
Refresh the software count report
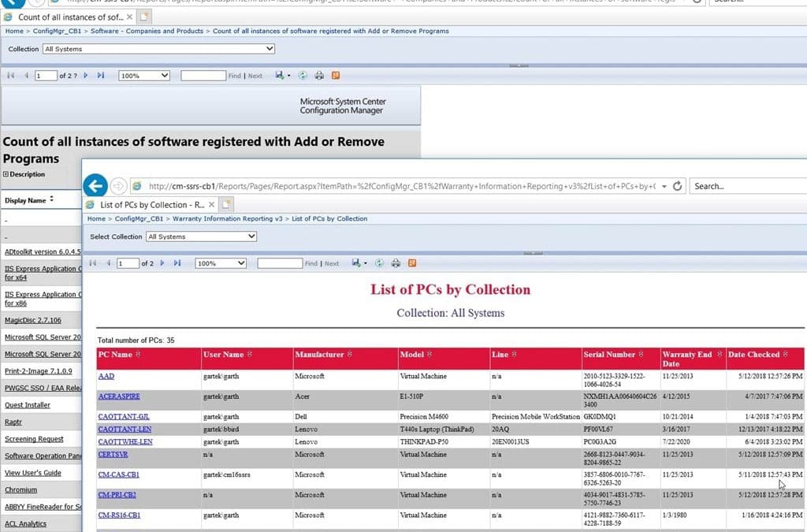coord(303,75)
